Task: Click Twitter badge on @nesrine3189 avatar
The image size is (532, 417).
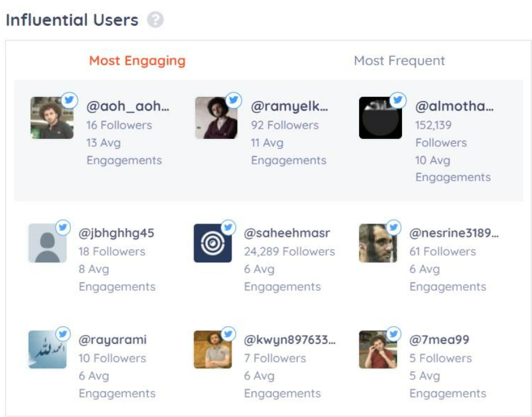Action: (394, 227)
